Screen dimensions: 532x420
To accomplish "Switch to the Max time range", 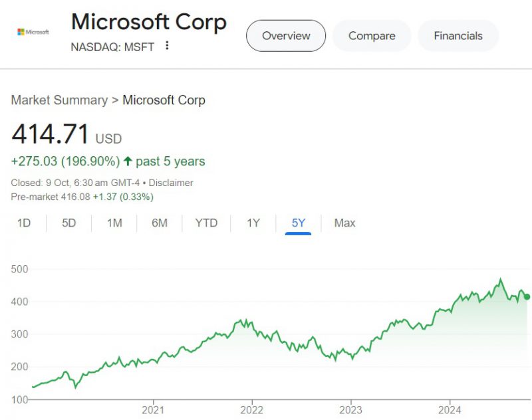I will [x=344, y=223].
